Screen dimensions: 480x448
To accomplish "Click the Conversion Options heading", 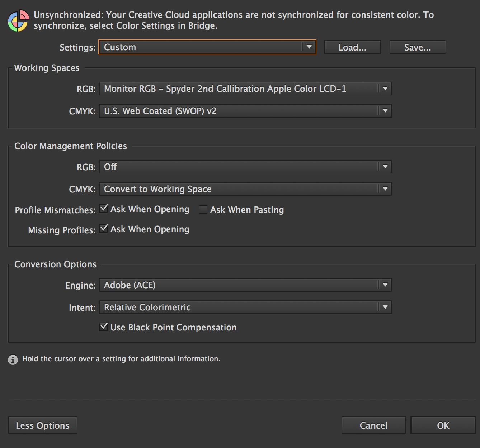I will click(x=55, y=264).
